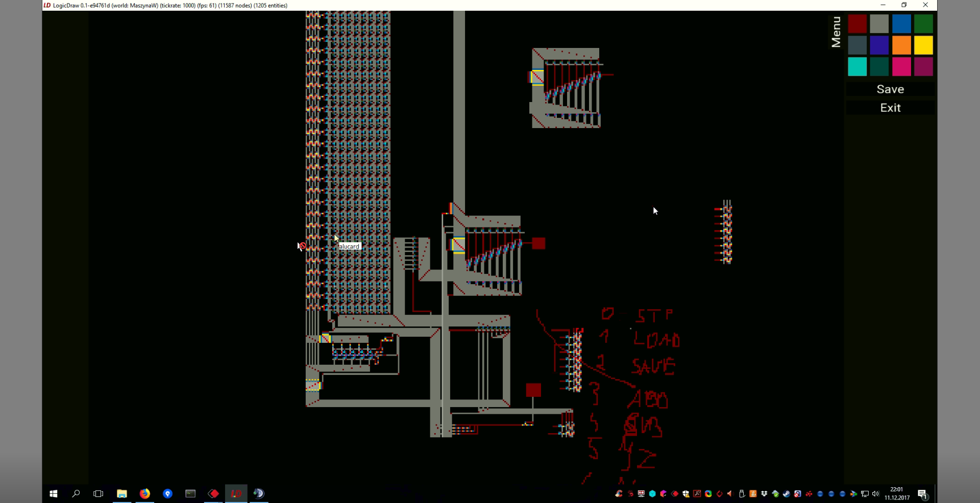Pick the orange color swatch
The width and height of the screenshot is (980, 503).
pos(901,45)
